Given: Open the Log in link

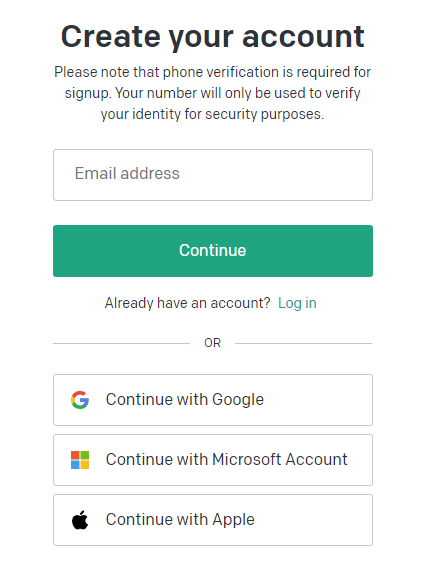Looking at the screenshot, I should tap(297, 303).
